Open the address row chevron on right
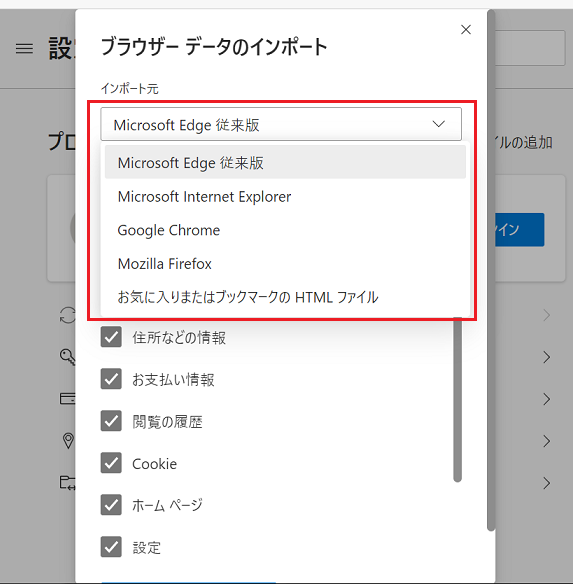The height and width of the screenshot is (584, 573). [x=547, y=441]
